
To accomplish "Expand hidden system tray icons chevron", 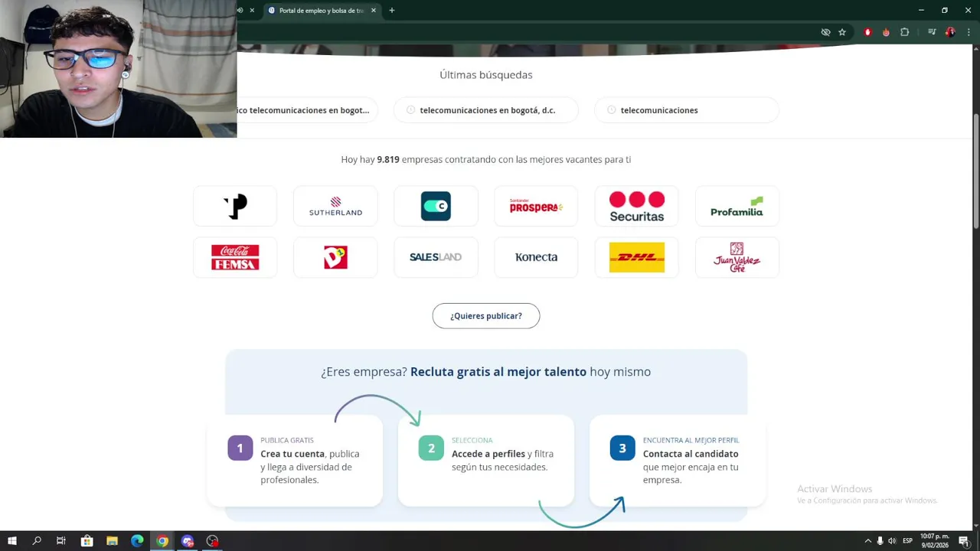I will coord(867,541).
